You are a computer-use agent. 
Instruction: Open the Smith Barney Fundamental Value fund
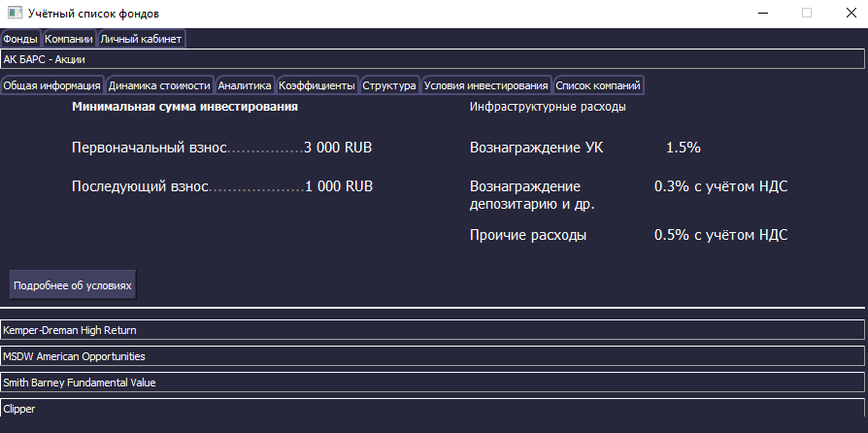tap(432, 383)
